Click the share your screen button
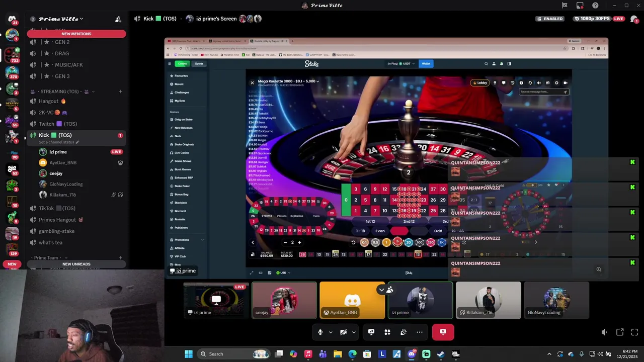This screenshot has width=644, height=362. [x=371, y=332]
